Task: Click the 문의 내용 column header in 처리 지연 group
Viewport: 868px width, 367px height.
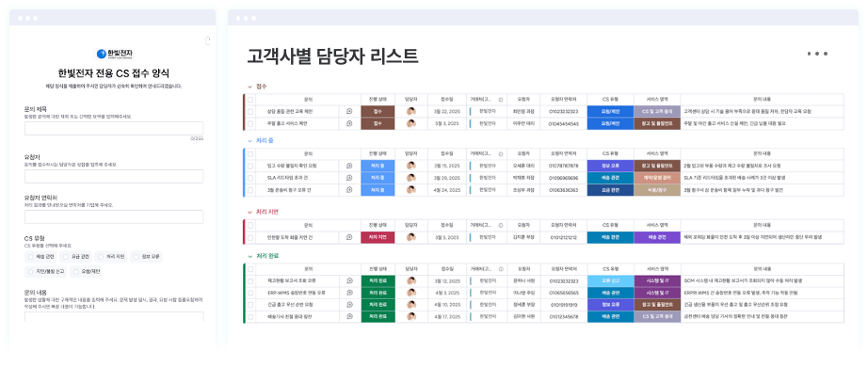Action: coord(762,225)
